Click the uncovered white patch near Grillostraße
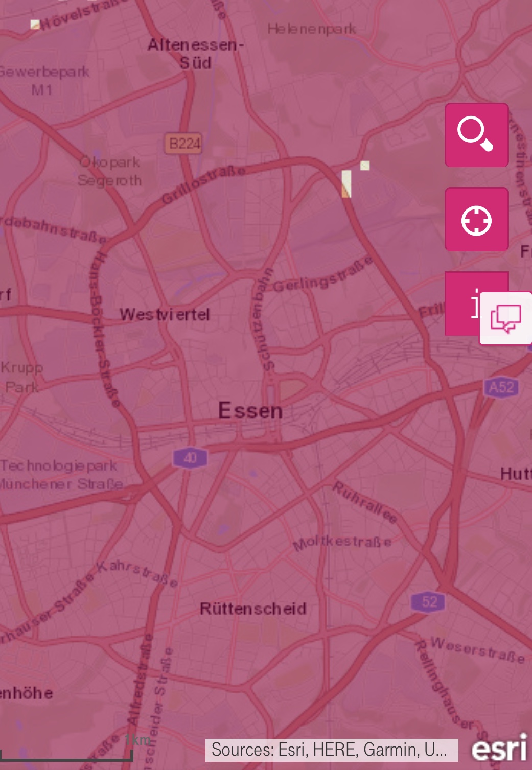 click(346, 184)
